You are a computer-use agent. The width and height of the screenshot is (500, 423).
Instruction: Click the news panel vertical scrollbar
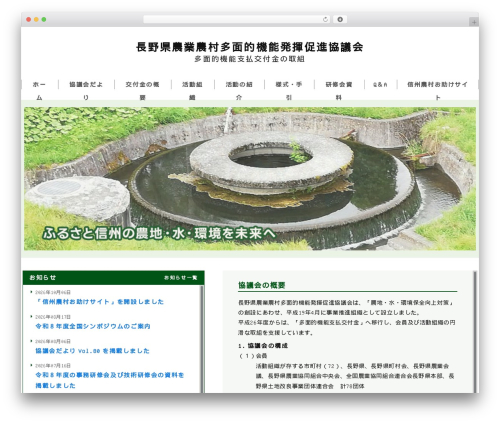tap(202, 339)
